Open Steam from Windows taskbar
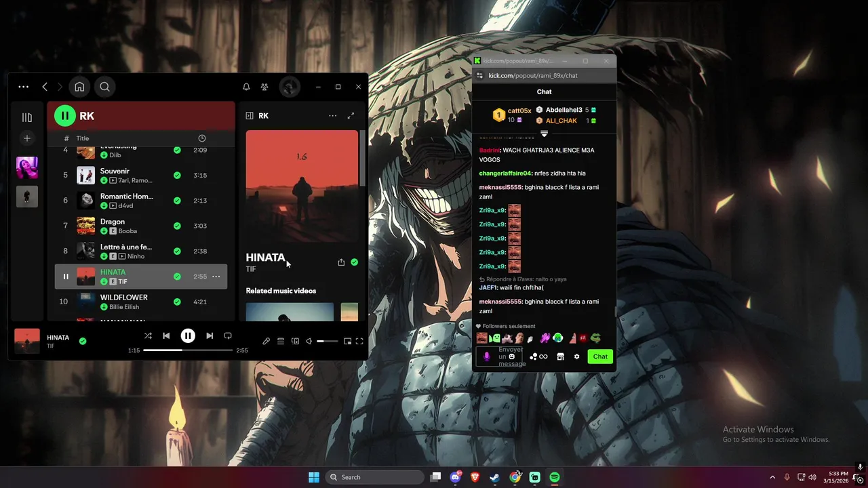Viewport: 868px width, 488px height. [495, 477]
